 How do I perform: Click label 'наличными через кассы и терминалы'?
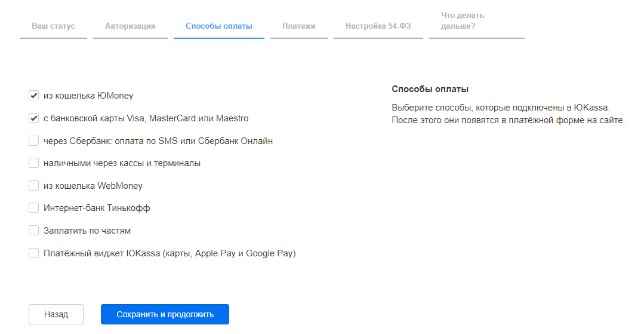tap(122, 163)
